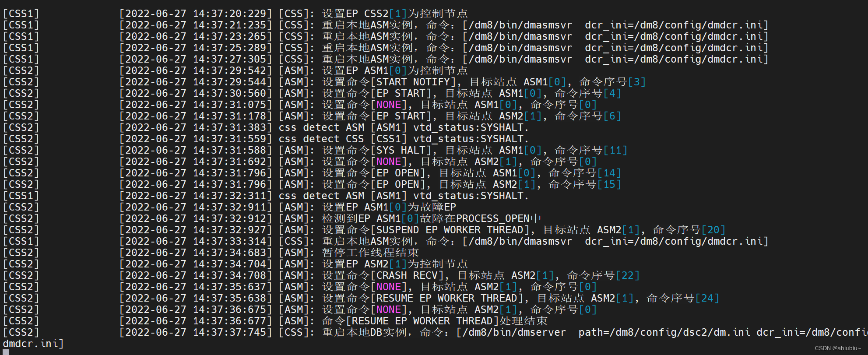Click the timestamp 14:37:20:229
Image resolution: width=868 pixels, height=355 pixels.
pos(230,14)
